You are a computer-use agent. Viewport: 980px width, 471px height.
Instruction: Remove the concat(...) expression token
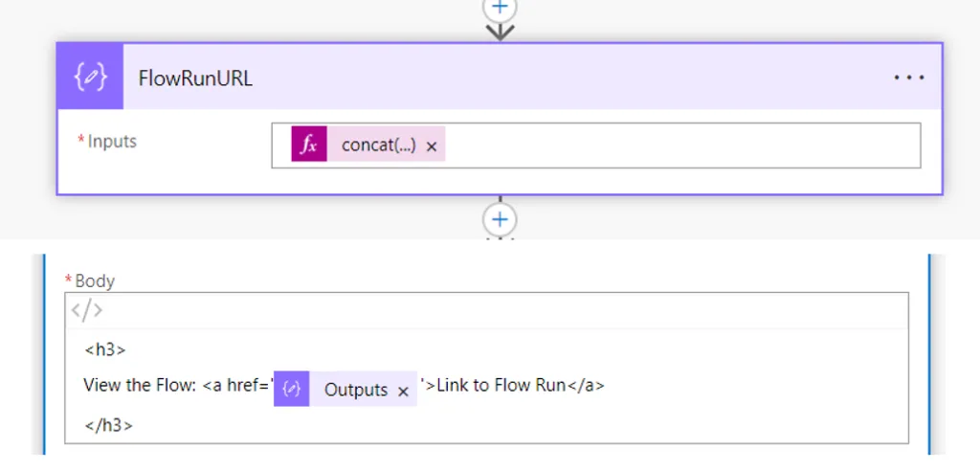(x=432, y=146)
